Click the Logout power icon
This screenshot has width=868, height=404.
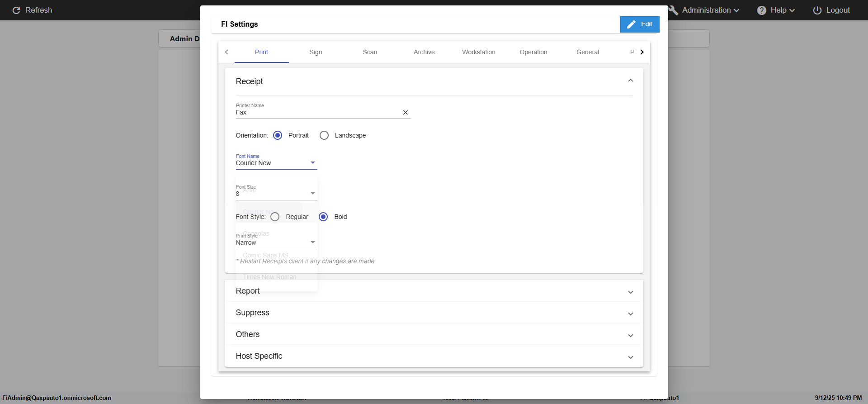[x=817, y=10]
